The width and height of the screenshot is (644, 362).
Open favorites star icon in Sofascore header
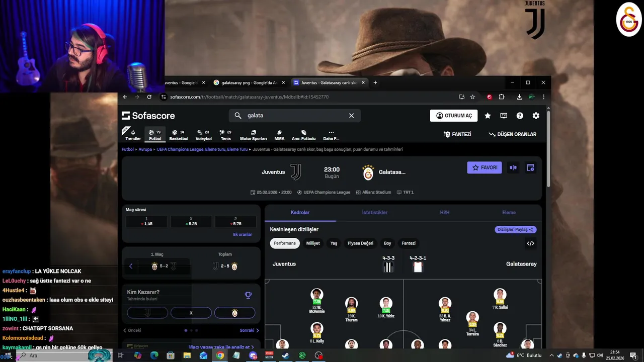[x=488, y=116]
